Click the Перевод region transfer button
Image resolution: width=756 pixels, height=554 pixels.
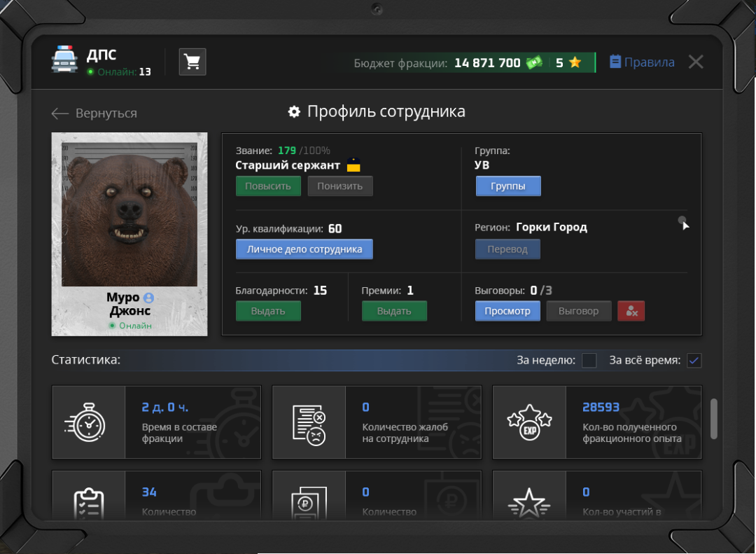pyautogui.click(x=507, y=249)
